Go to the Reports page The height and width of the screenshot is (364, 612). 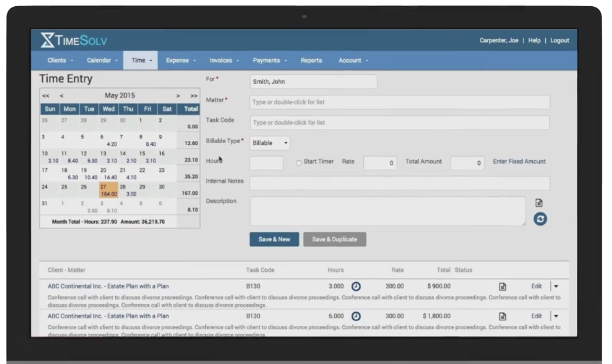(x=311, y=60)
